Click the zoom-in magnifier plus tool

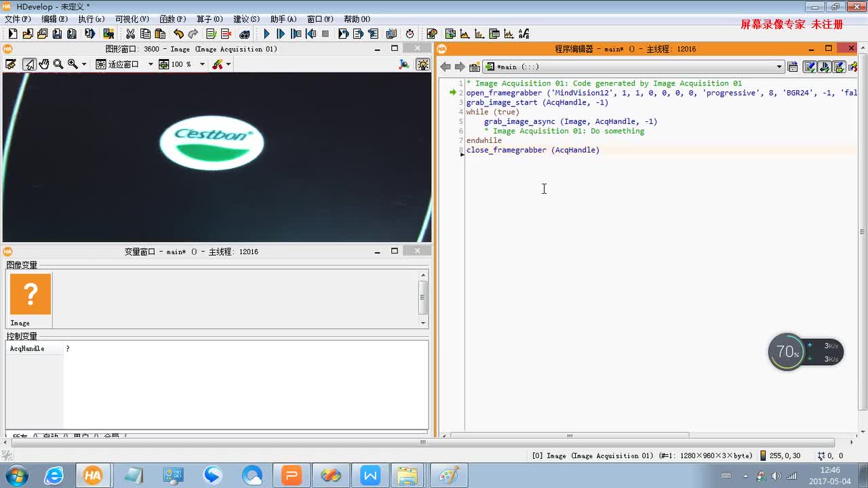pyautogui.click(x=73, y=64)
